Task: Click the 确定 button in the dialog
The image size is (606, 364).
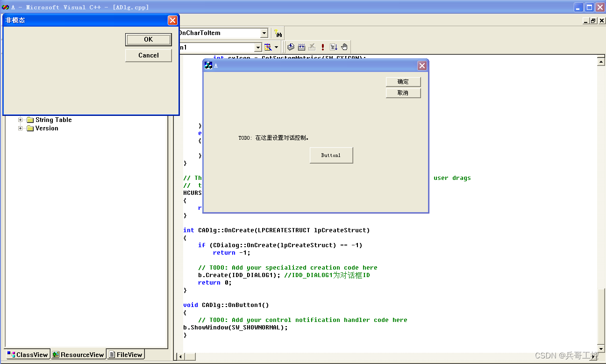Action: [x=403, y=81]
